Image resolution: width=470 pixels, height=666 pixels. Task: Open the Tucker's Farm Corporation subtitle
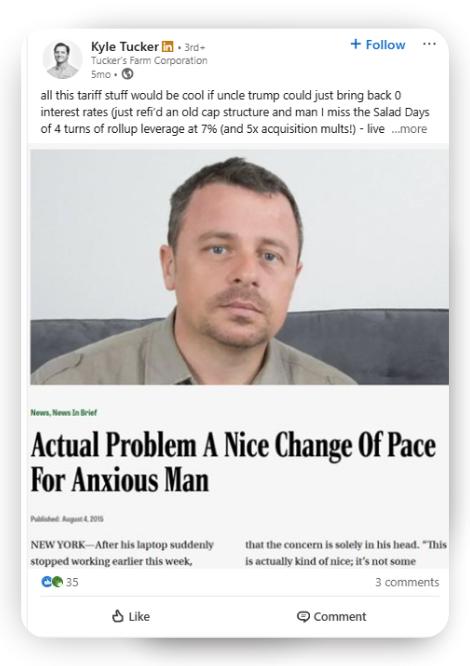click(149, 61)
